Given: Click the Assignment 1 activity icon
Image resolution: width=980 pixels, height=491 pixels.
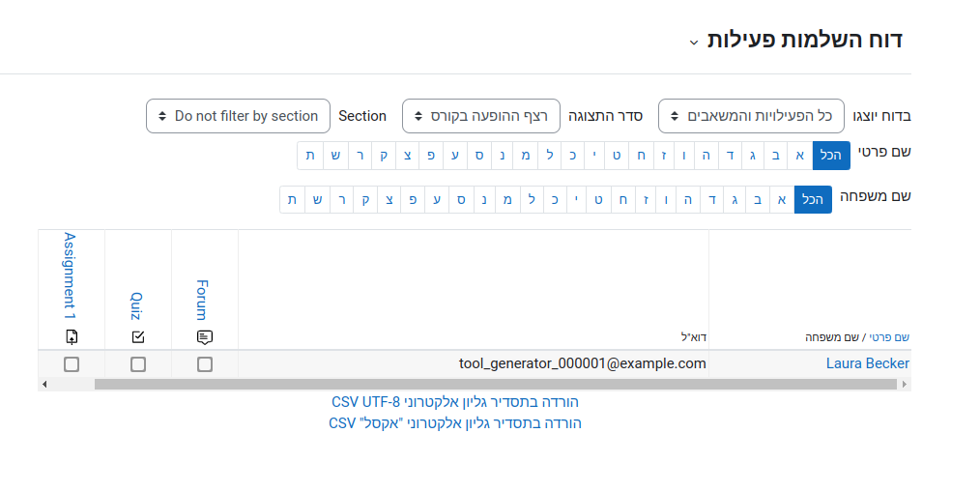Looking at the screenshot, I should [72, 337].
